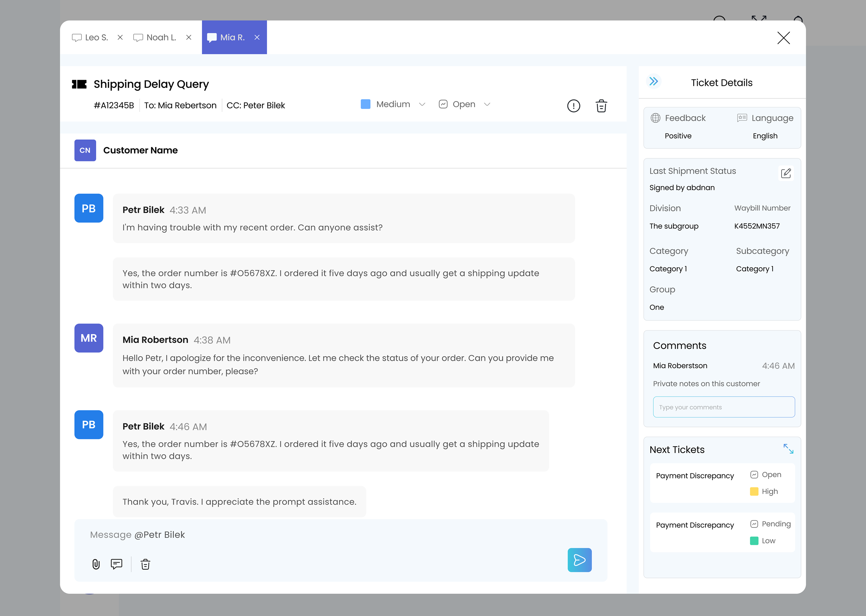Click the Customer Name avatar
This screenshot has height=616, width=866.
84,150
